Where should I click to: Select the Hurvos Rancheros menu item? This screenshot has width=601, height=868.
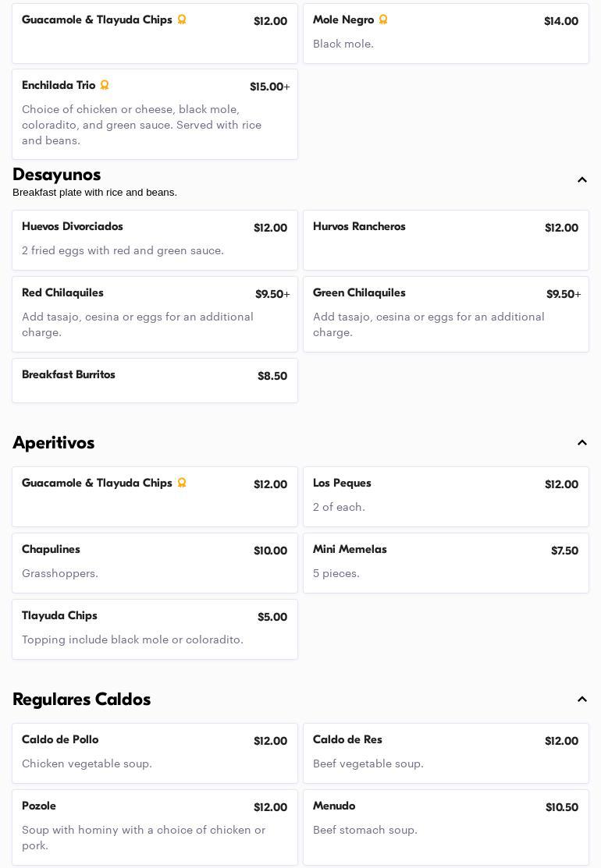446,240
